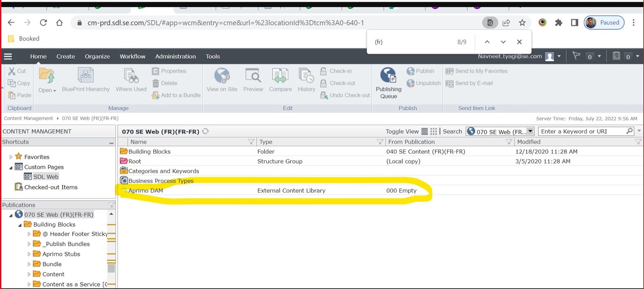The image size is (644, 289).
Task: Open the Preview tool
Action: click(x=253, y=80)
